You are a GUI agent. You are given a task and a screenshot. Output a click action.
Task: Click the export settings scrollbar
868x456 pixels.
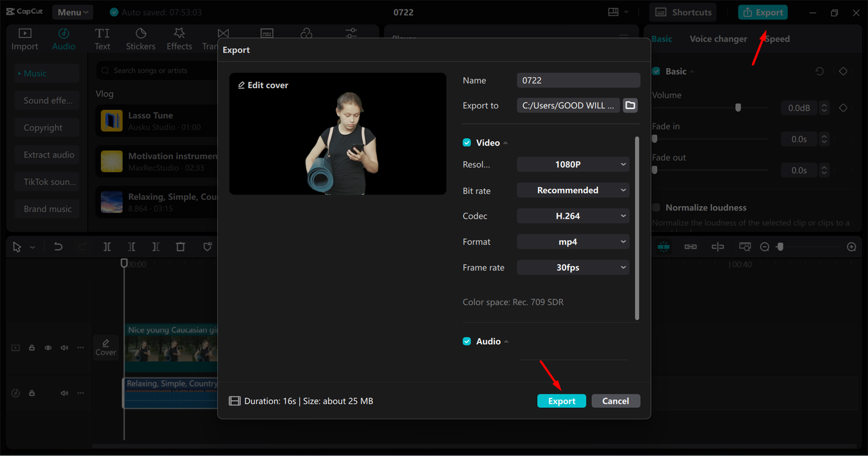637,228
